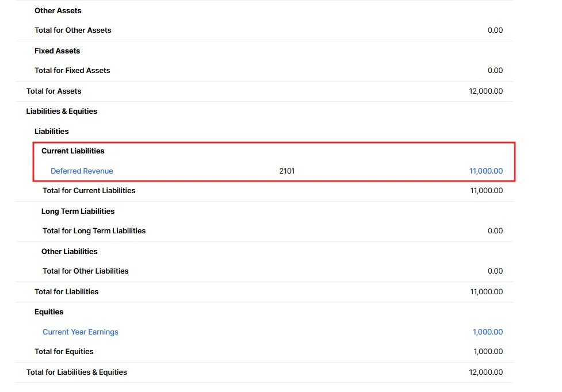
Task: Click the Total for Long Term Liabilities label
Action: [94, 230]
